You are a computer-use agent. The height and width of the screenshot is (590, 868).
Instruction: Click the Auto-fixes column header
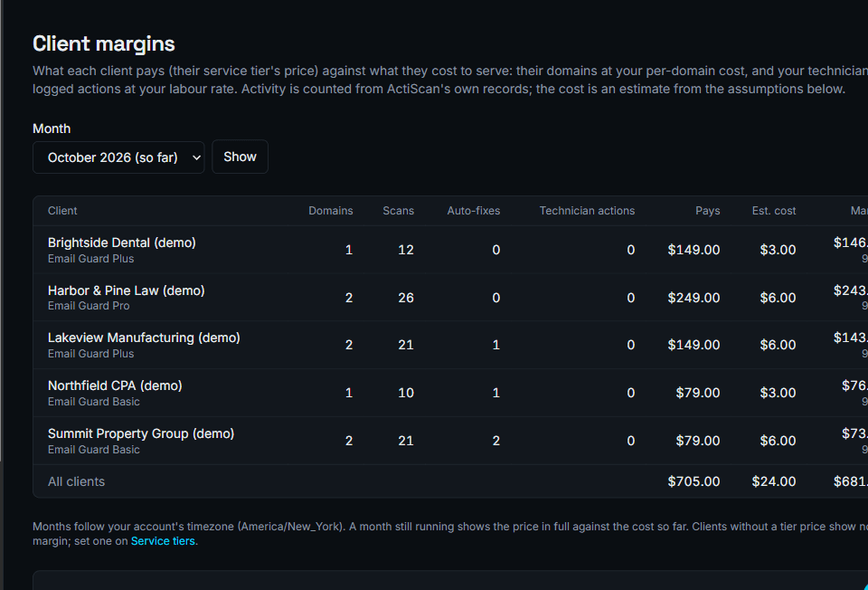(x=473, y=211)
